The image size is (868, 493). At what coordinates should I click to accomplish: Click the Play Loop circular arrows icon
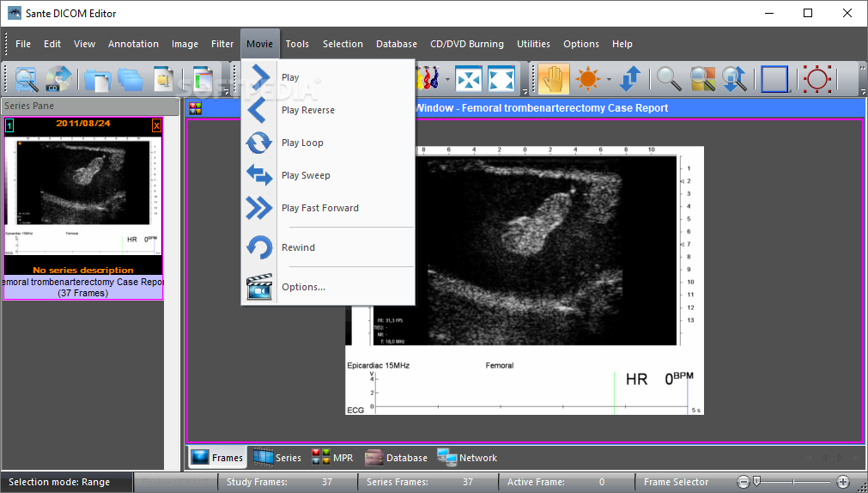click(x=259, y=143)
